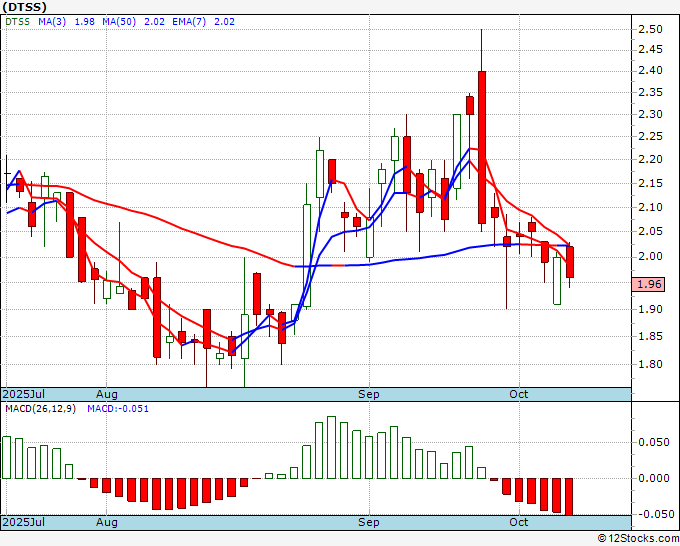Click the 2.45 price axis label
This screenshot has width=680, height=546.
(651, 49)
